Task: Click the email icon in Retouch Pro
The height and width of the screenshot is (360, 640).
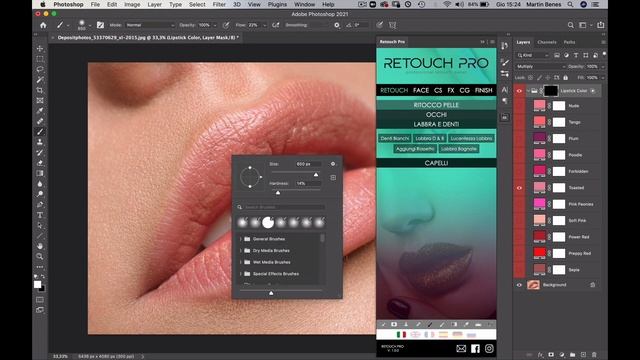Action: 461,349
